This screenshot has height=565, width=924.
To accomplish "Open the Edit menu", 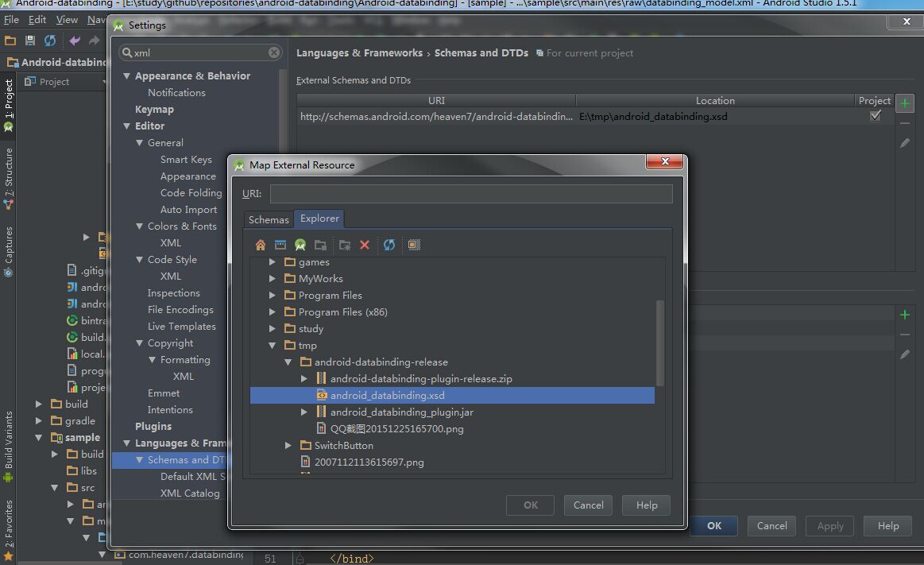I will click(x=37, y=19).
